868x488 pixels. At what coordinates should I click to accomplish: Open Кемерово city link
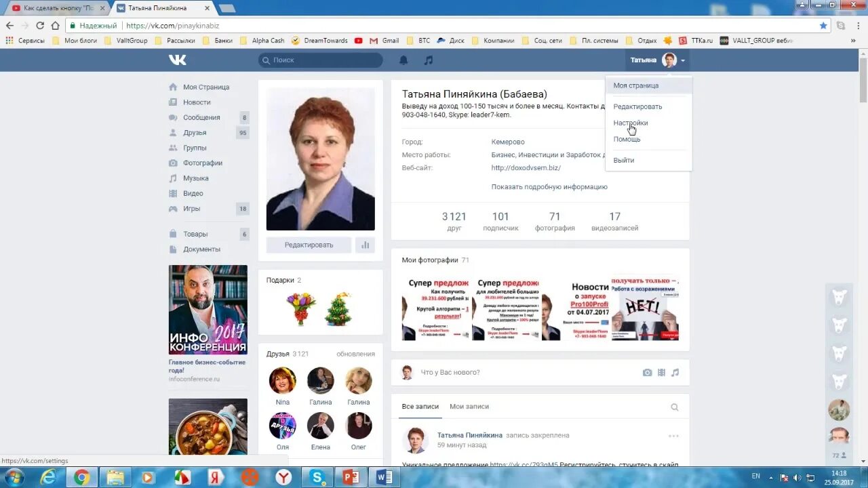[508, 142]
